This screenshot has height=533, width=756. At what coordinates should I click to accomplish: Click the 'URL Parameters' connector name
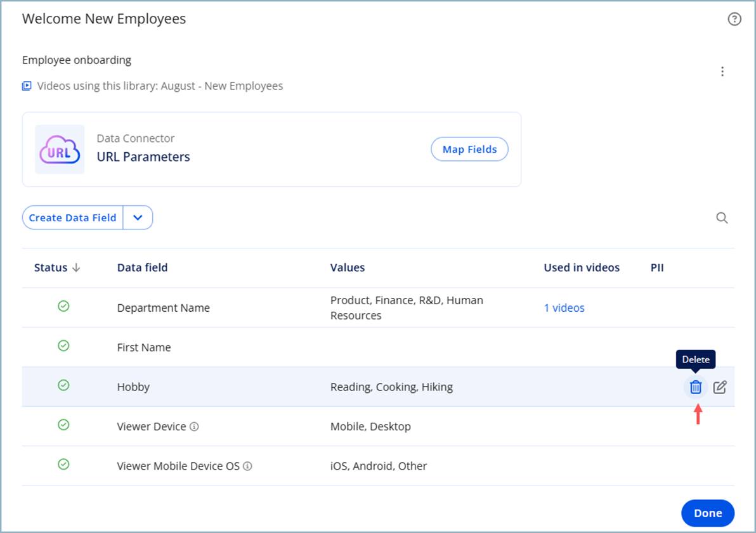[x=143, y=157]
